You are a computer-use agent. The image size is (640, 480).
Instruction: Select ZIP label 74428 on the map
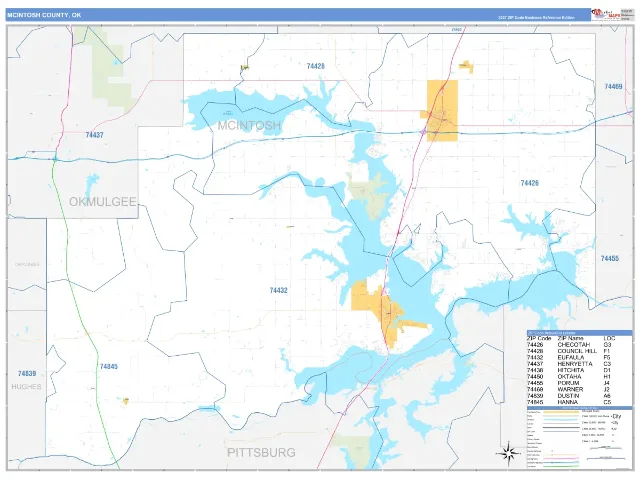point(316,66)
